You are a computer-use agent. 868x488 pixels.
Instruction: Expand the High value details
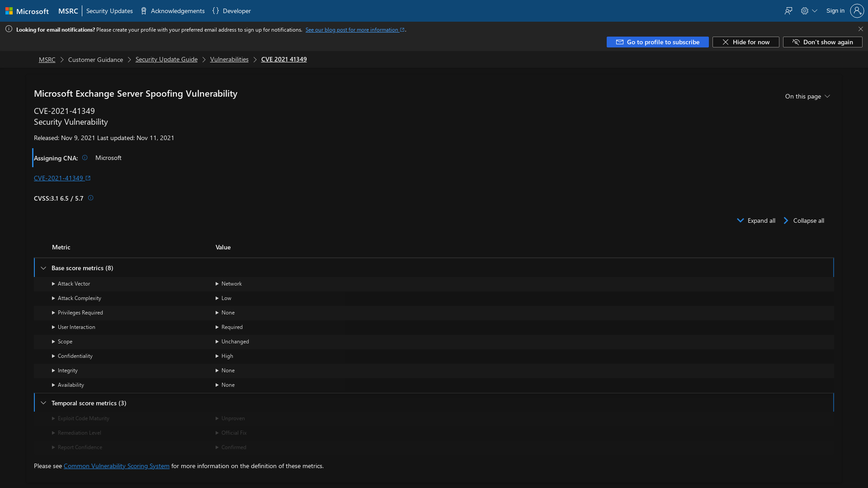(224, 356)
